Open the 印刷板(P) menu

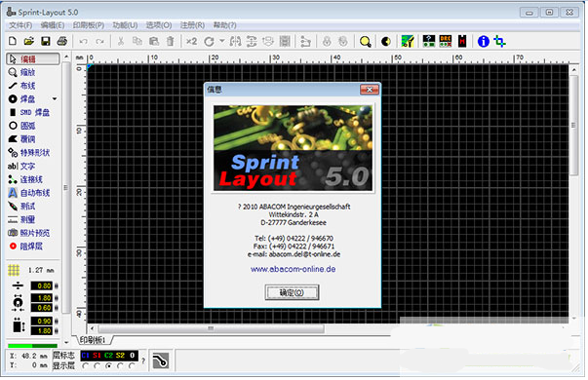coord(89,25)
